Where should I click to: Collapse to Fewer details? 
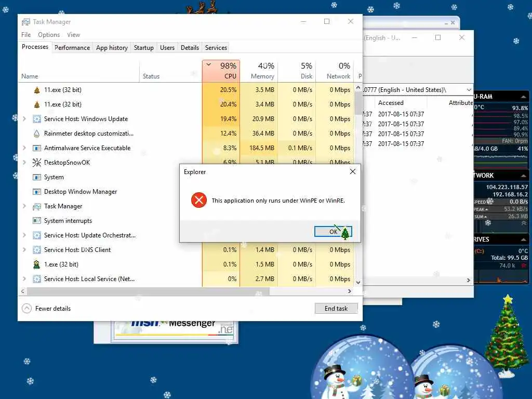tap(46, 309)
